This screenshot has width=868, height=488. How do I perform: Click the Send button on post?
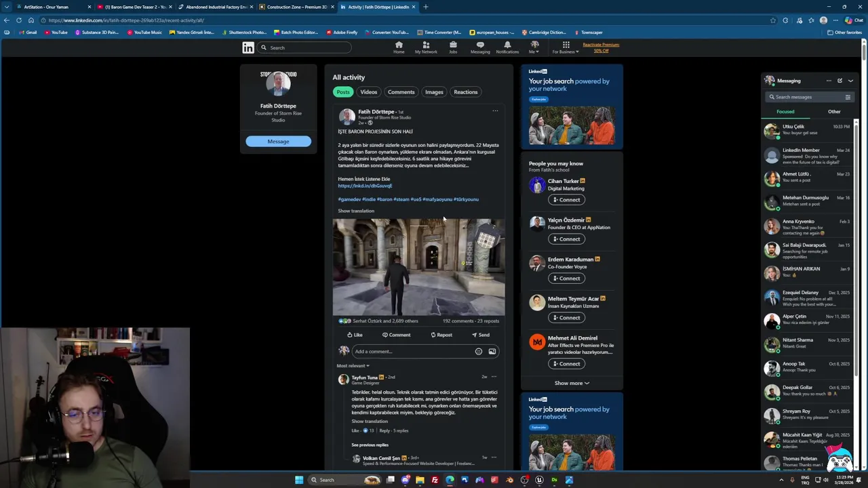tap(481, 335)
